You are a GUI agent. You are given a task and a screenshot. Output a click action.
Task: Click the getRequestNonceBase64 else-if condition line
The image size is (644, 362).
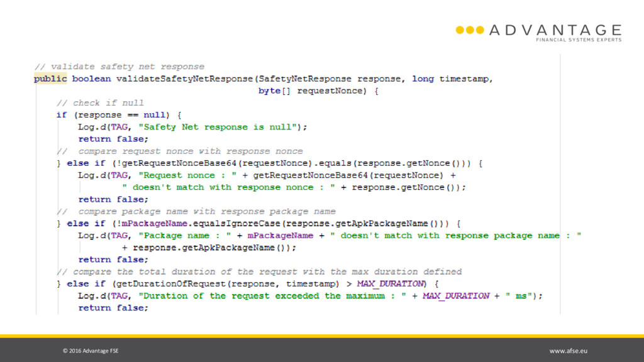point(269,163)
